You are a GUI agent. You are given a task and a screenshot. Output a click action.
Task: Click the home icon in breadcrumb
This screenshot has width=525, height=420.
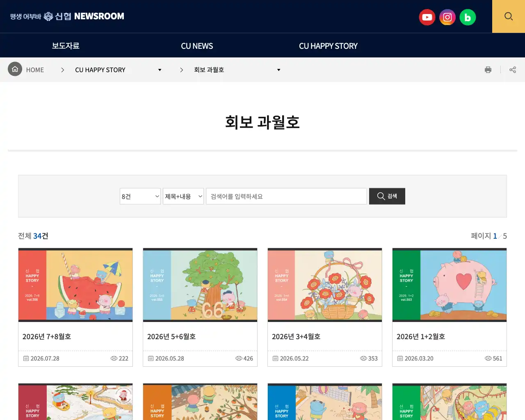click(x=15, y=69)
